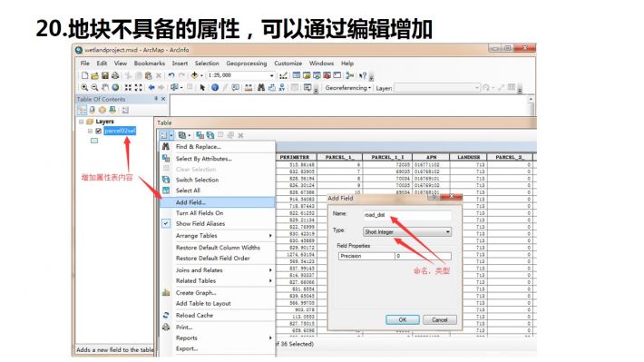Click the Open document folder icon
This screenshot has height=362, width=644.
(95, 75)
